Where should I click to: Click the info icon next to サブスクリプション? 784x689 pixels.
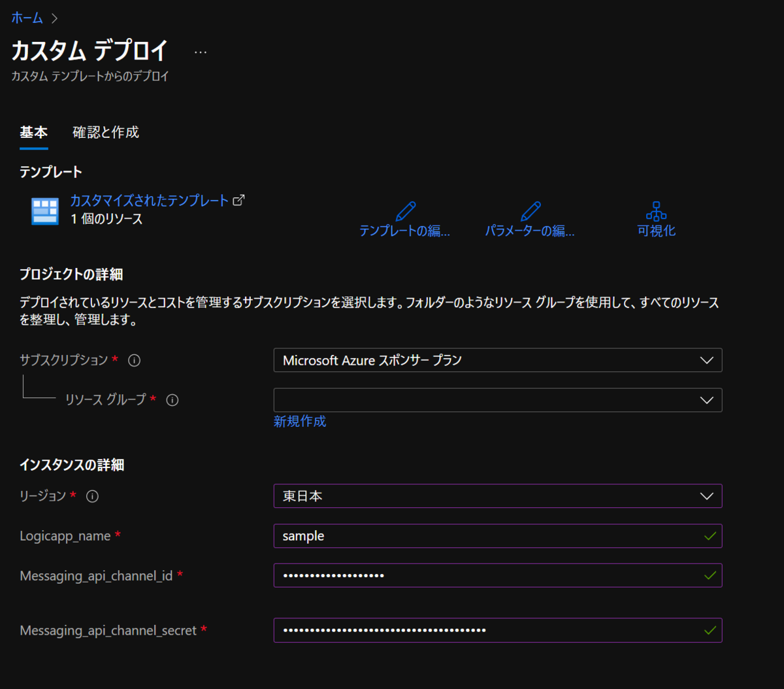click(134, 360)
